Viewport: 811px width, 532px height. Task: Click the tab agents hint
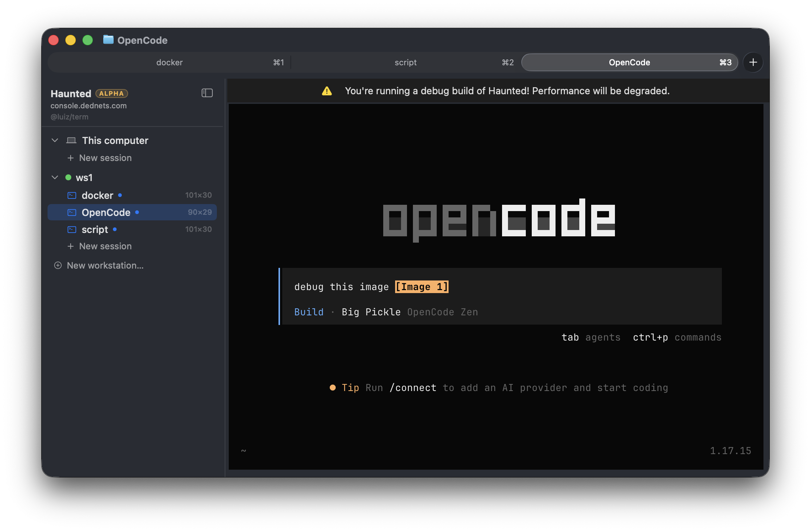click(591, 337)
